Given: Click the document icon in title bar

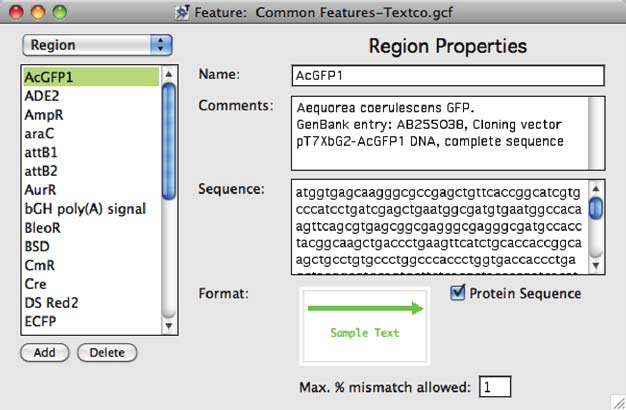Looking at the screenshot, I should pyautogui.click(x=182, y=12).
